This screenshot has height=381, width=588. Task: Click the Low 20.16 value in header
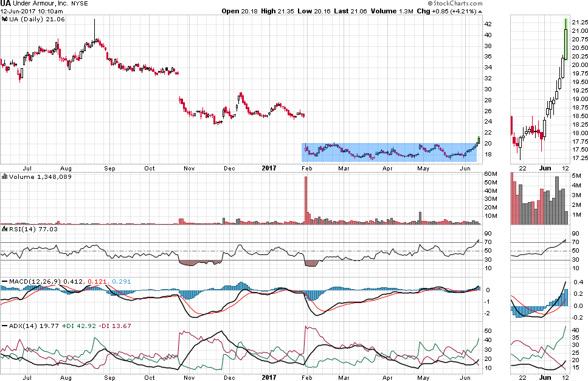(x=314, y=12)
